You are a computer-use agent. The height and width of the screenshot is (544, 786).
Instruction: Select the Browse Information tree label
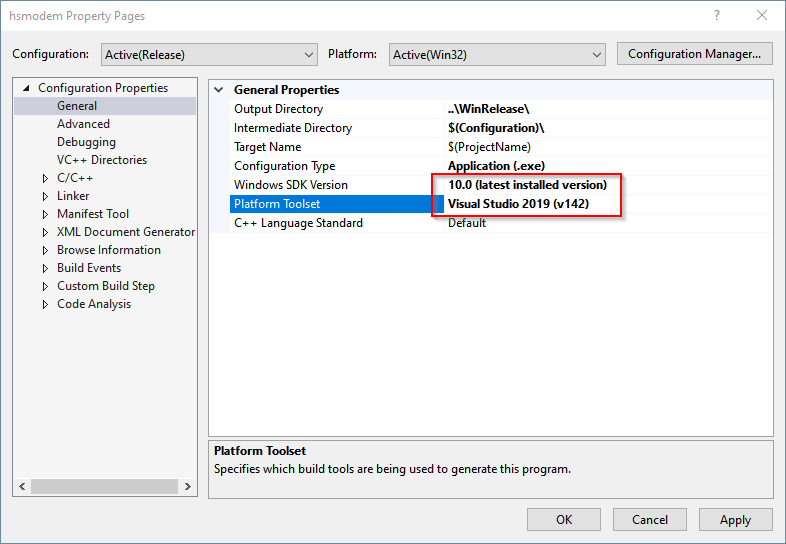click(x=109, y=250)
